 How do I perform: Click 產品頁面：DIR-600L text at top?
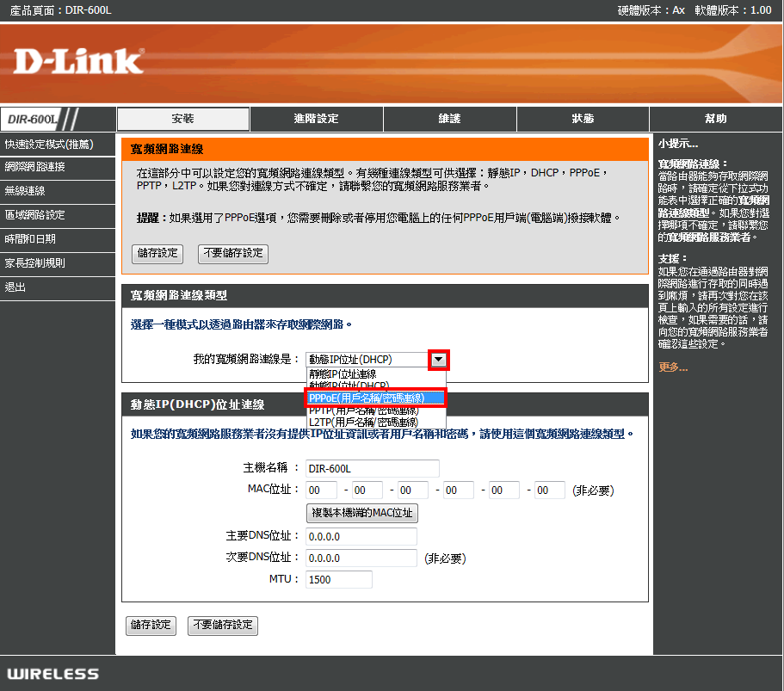tap(60, 10)
